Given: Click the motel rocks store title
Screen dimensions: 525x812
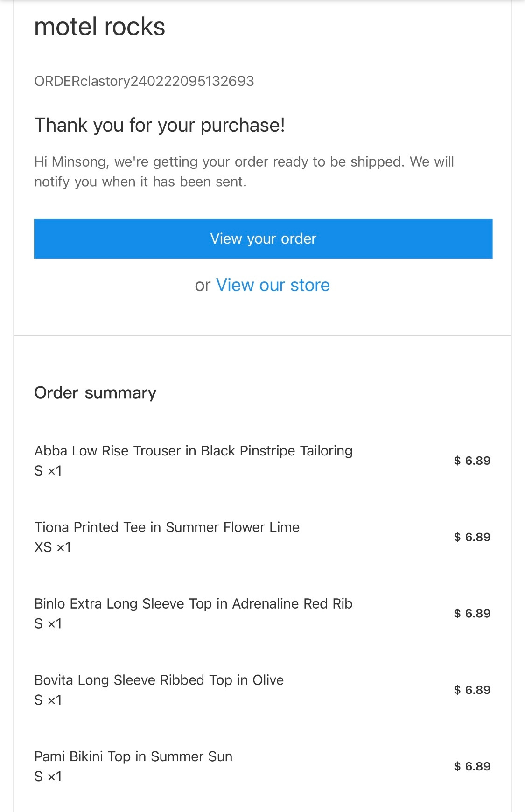Looking at the screenshot, I should 99,27.
